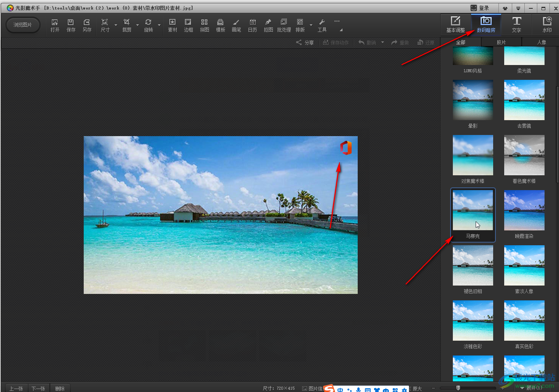Click the 分享 share button
Viewport: 559px width, 392px height.
click(x=305, y=43)
